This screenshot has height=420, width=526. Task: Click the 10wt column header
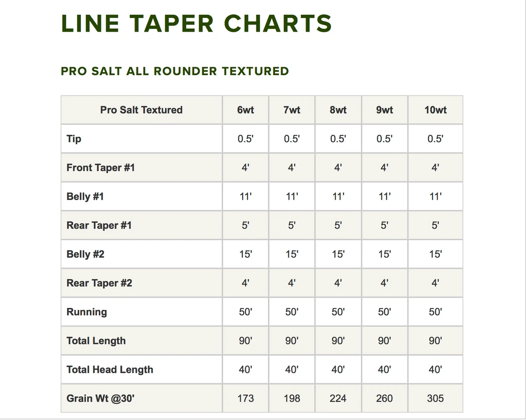point(435,110)
